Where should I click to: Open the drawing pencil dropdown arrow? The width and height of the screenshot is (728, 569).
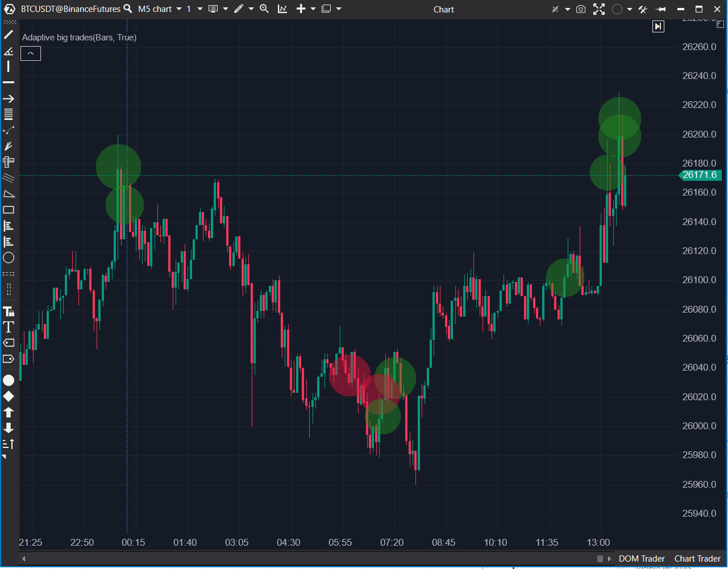(250, 9)
